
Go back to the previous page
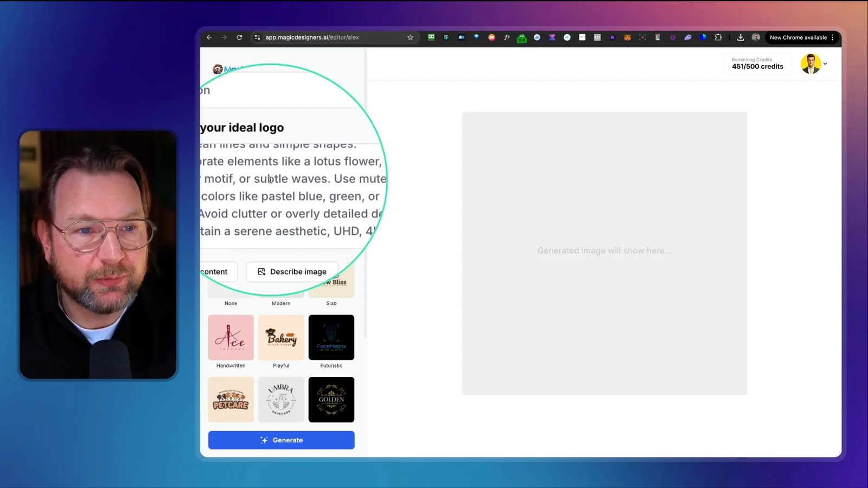[209, 37]
